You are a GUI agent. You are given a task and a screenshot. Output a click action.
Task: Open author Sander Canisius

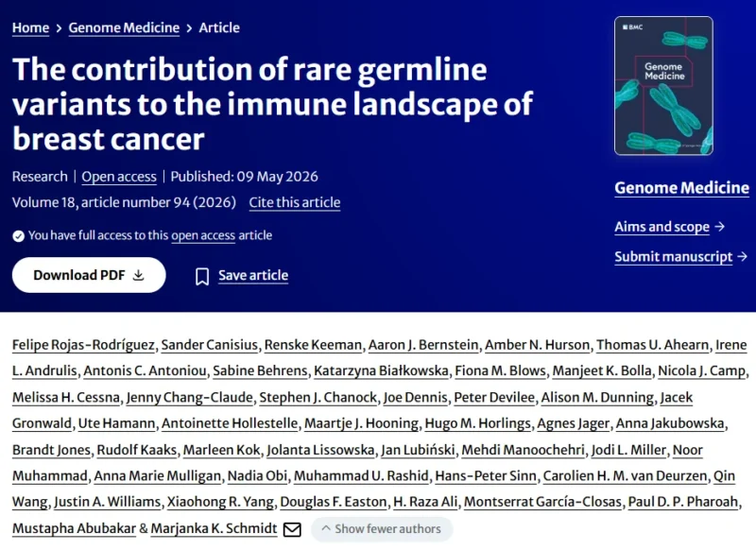point(210,345)
